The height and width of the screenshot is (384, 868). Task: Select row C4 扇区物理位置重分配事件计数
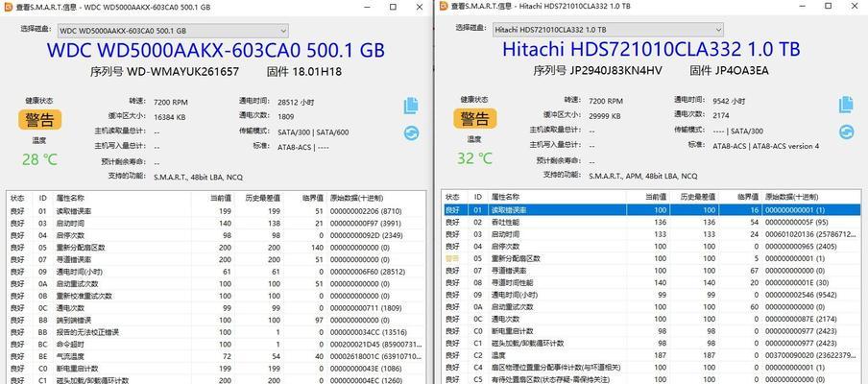(652, 368)
